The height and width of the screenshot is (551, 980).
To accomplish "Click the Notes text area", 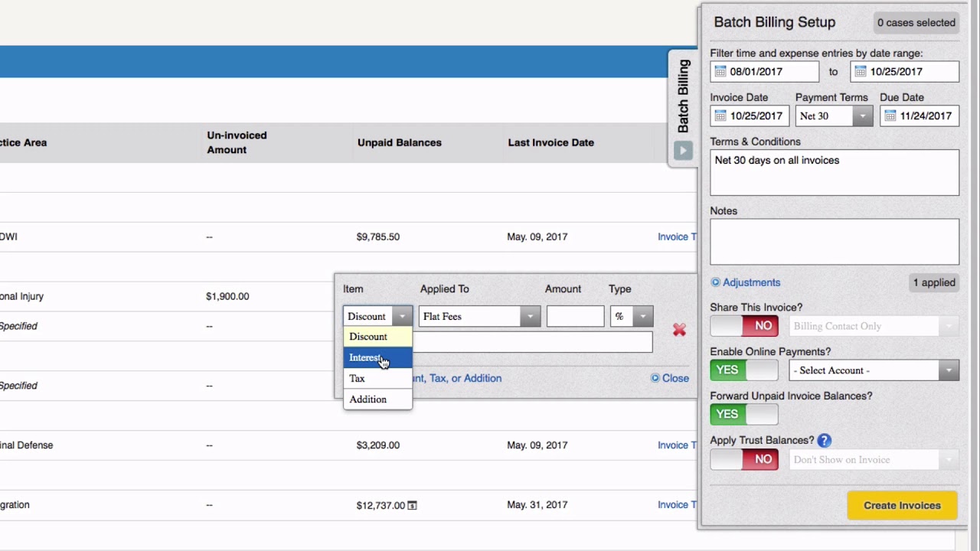I will (835, 242).
